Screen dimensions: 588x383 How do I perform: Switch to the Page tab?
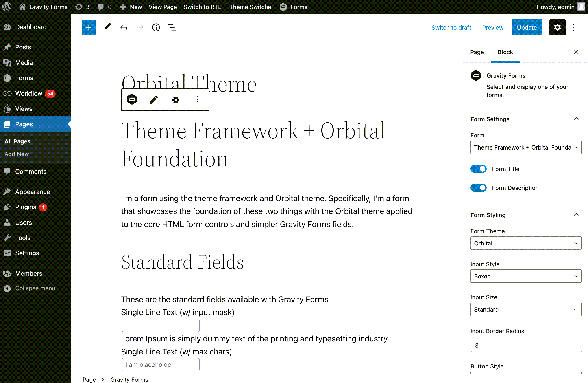click(477, 52)
